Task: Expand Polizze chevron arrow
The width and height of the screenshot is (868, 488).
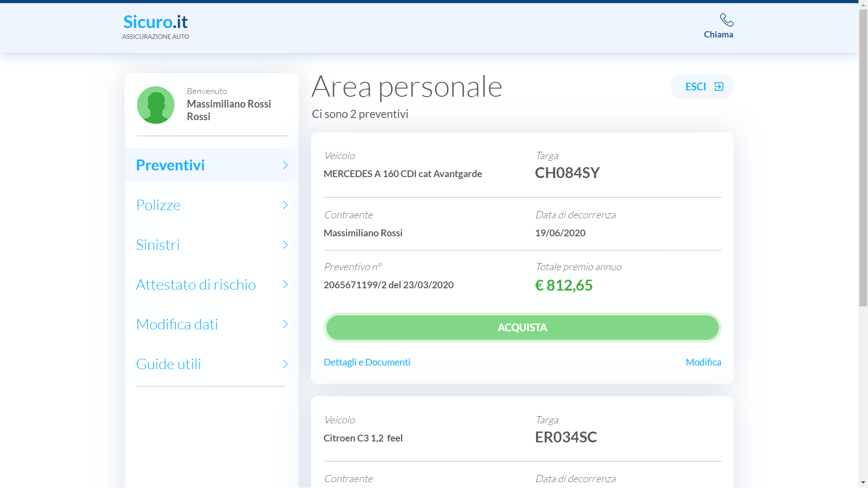Action: (285, 205)
